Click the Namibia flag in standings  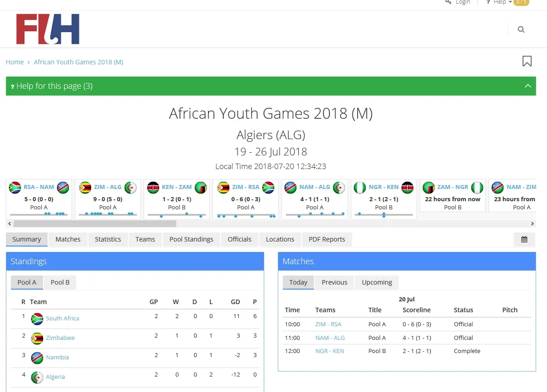coord(37,358)
